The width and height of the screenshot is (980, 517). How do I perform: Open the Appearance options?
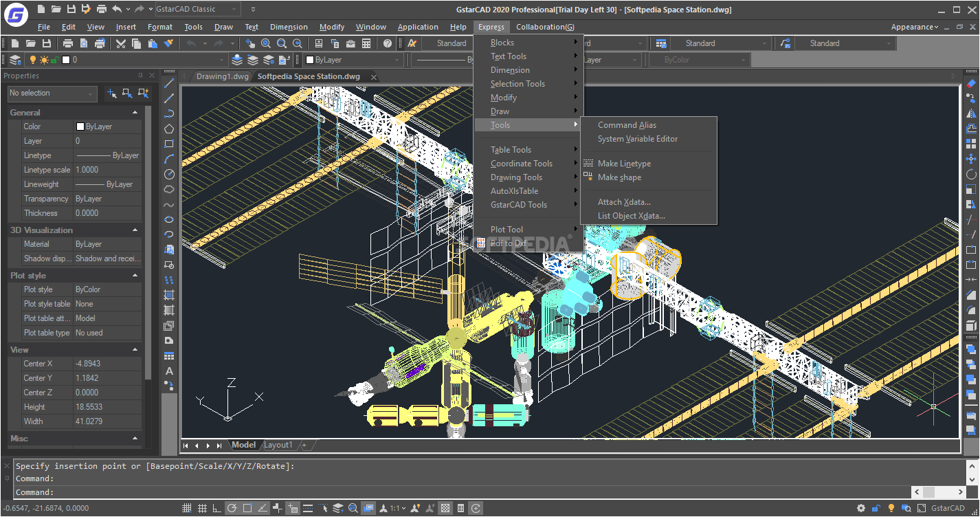point(915,27)
